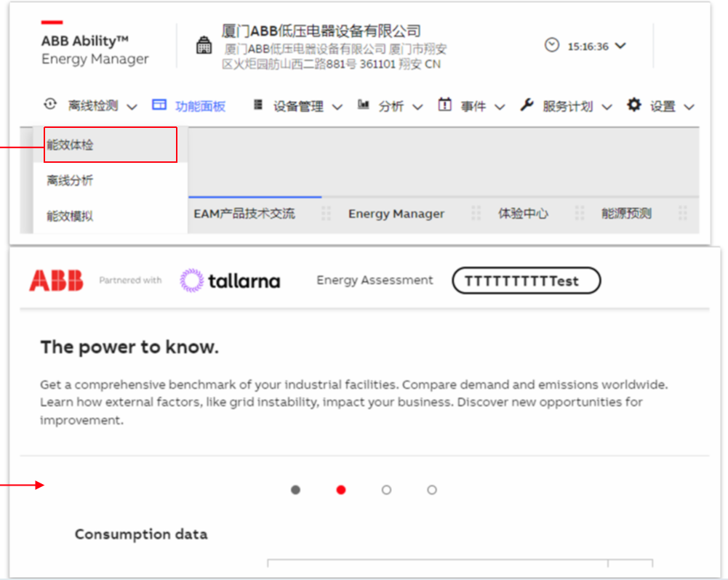This screenshot has height=580, width=728.
Task: Click the TTTTTTTTTTest pill button
Action: (x=526, y=281)
